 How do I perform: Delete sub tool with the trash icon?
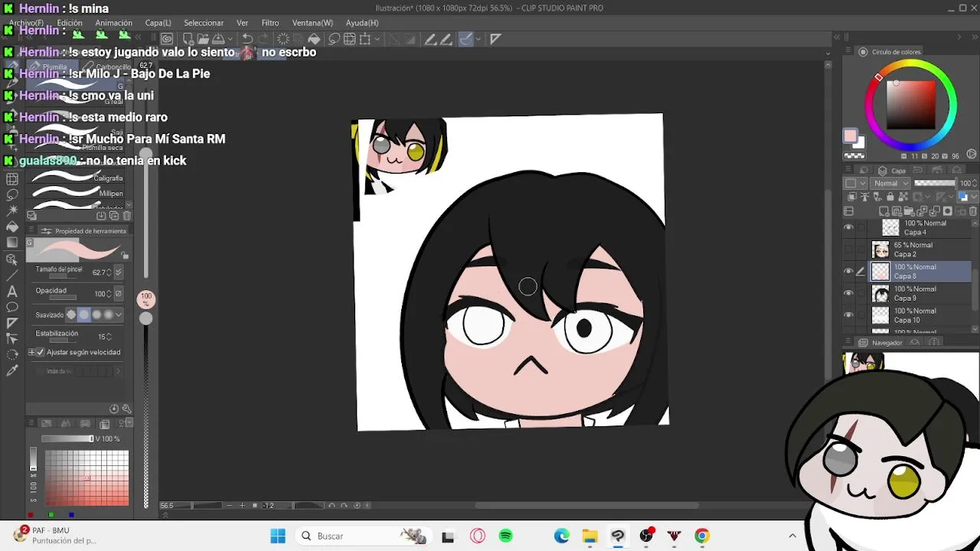tap(127, 216)
